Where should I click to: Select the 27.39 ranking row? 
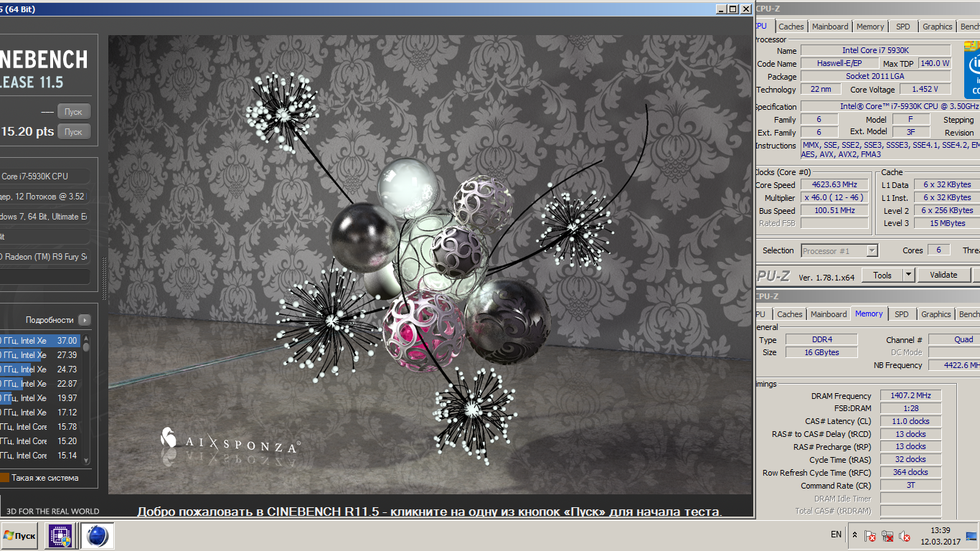click(x=41, y=355)
